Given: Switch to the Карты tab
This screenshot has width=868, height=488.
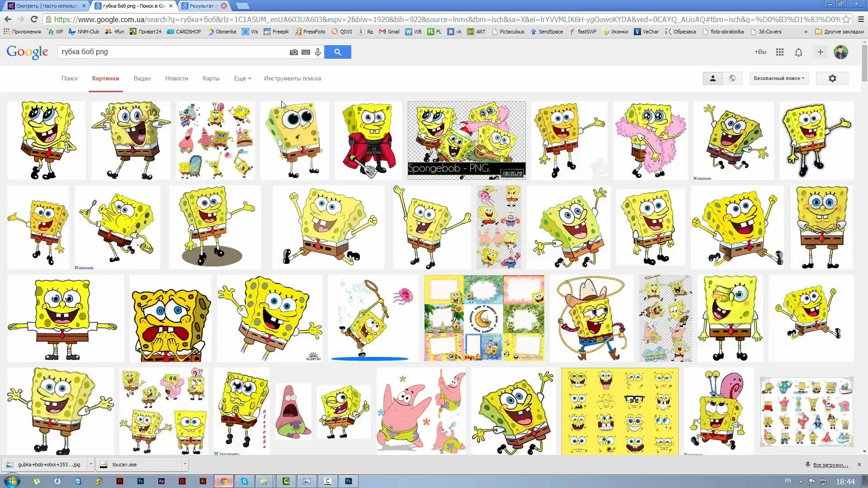Looking at the screenshot, I should (x=211, y=78).
